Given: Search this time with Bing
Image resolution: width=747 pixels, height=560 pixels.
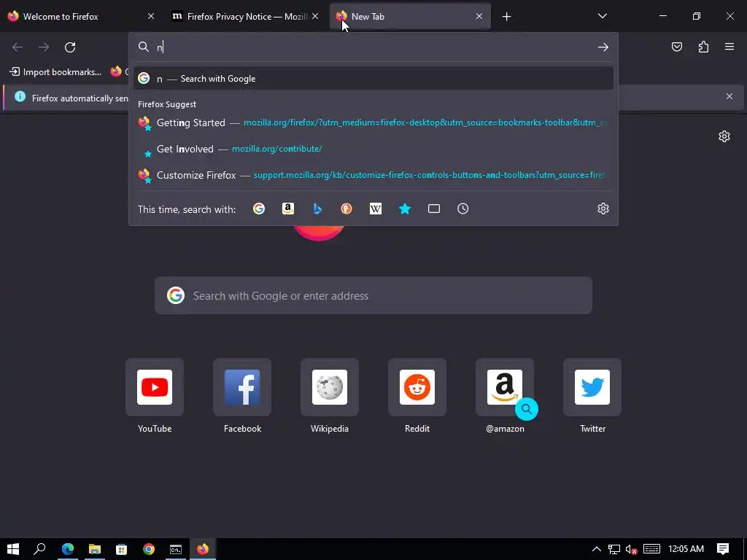Looking at the screenshot, I should click(317, 209).
